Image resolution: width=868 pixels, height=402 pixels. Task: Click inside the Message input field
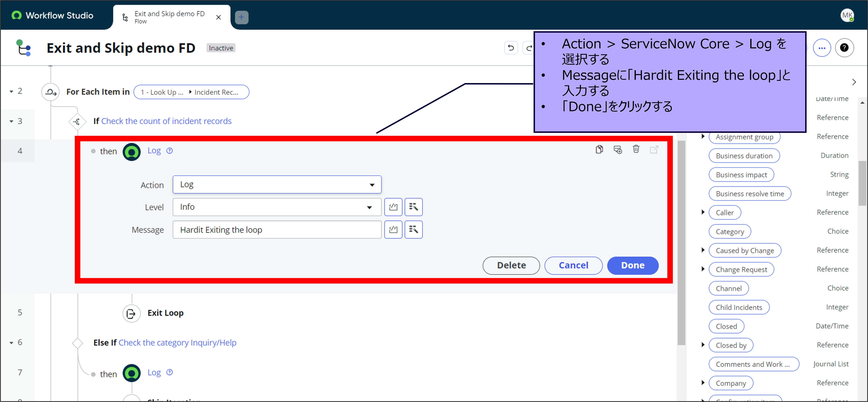point(276,230)
